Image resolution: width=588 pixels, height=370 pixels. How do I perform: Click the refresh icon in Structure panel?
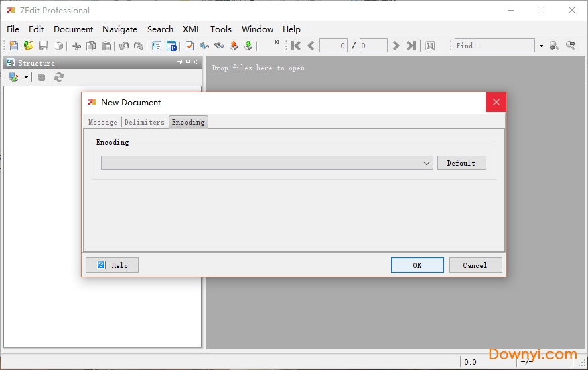click(x=59, y=77)
